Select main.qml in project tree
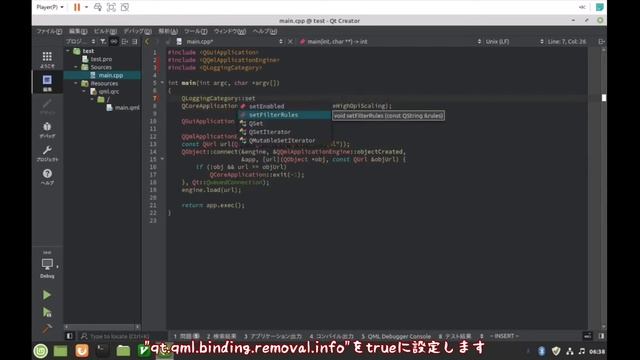Screen dimensions: 640x360 point(127,108)
